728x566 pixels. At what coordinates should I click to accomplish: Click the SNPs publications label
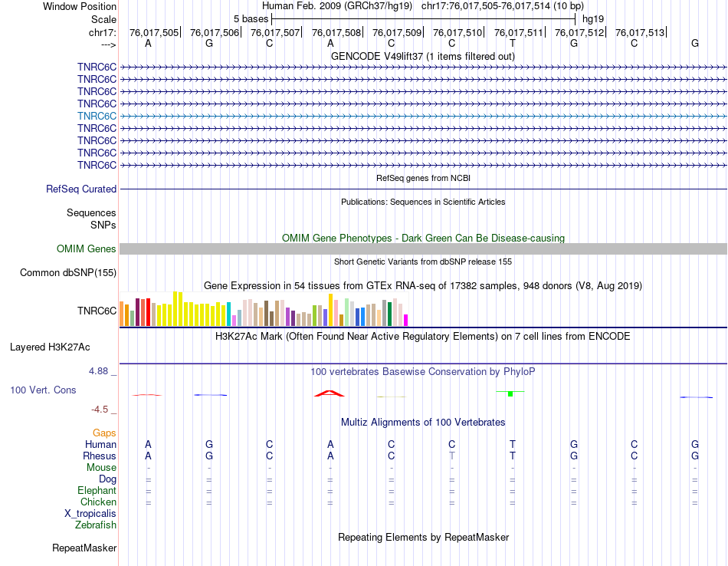(103, 225)
